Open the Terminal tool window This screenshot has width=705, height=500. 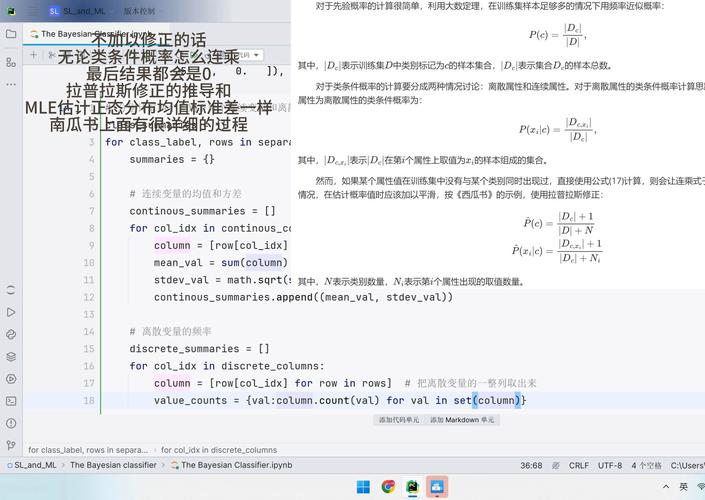click(11, 401)
